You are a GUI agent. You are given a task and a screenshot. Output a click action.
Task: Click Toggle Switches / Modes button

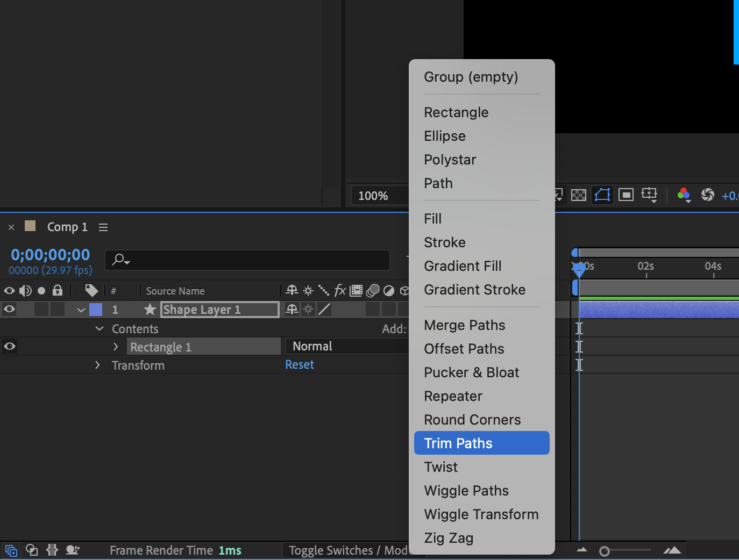pos(349,550)
